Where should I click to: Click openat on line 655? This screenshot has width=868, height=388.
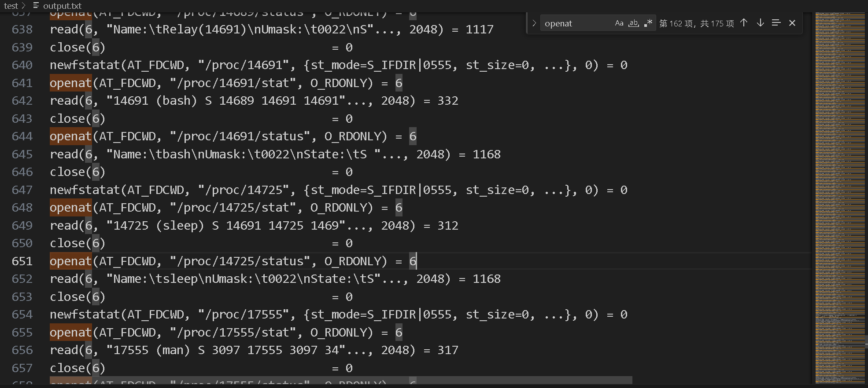click(70, 333)
